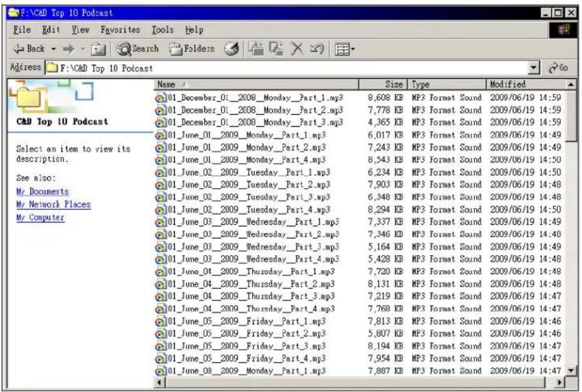Click the horizontal scrollbar left arrow

[160, 382]
